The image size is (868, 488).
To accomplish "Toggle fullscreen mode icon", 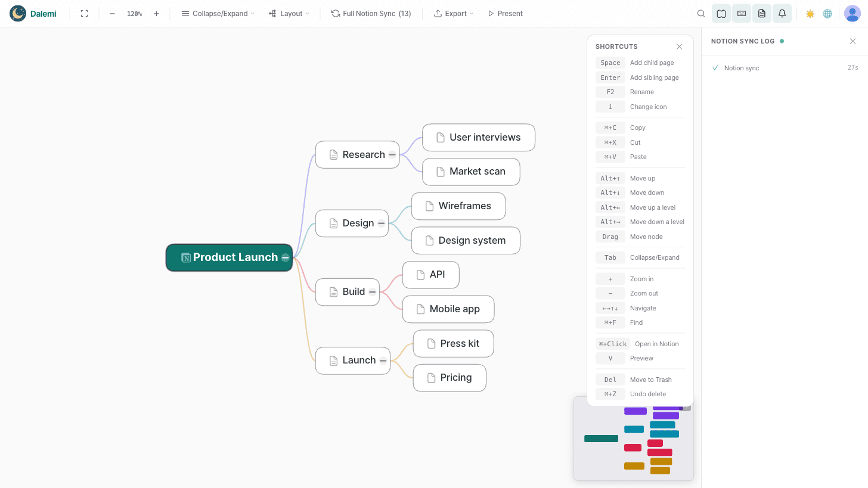I will [84, 13].
